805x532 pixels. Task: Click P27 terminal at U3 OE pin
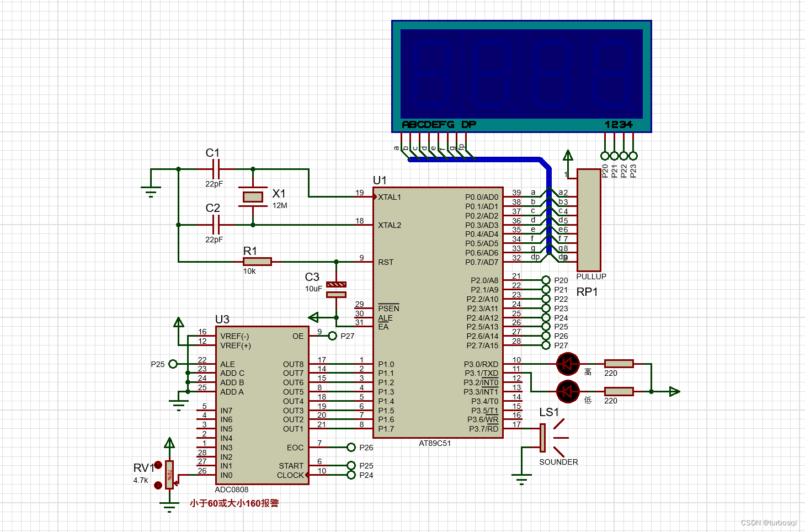332,336
